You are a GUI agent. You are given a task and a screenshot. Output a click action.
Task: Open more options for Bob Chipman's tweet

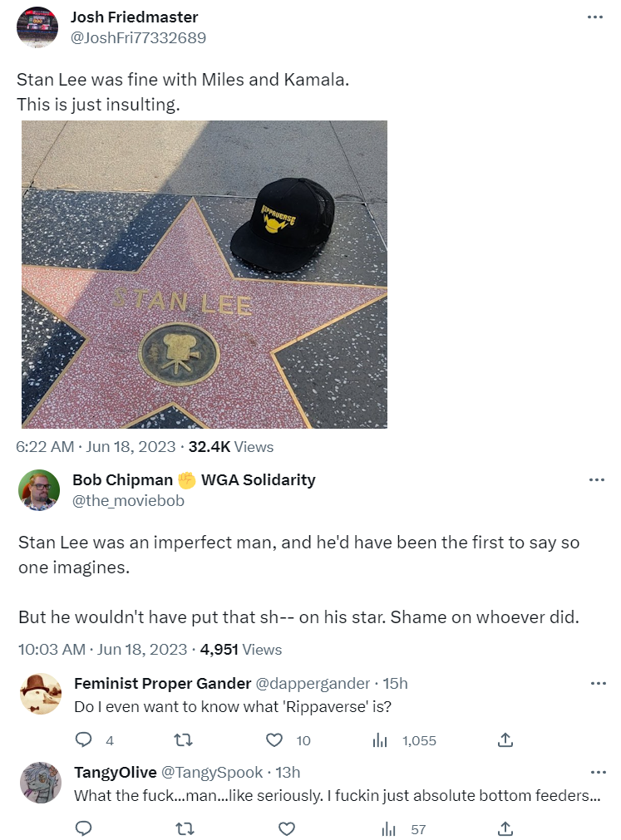point(595,480)
